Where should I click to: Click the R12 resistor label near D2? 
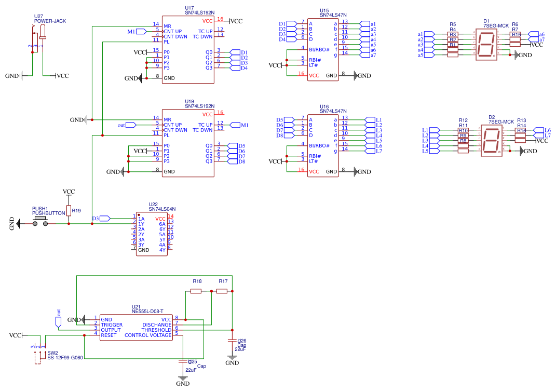point(463,120)
